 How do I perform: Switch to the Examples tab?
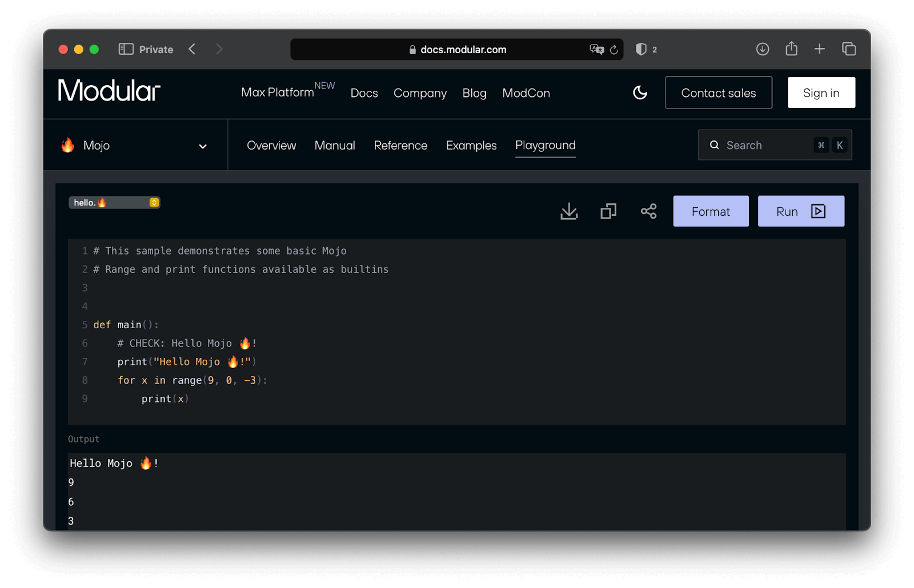tap(471, 146)
